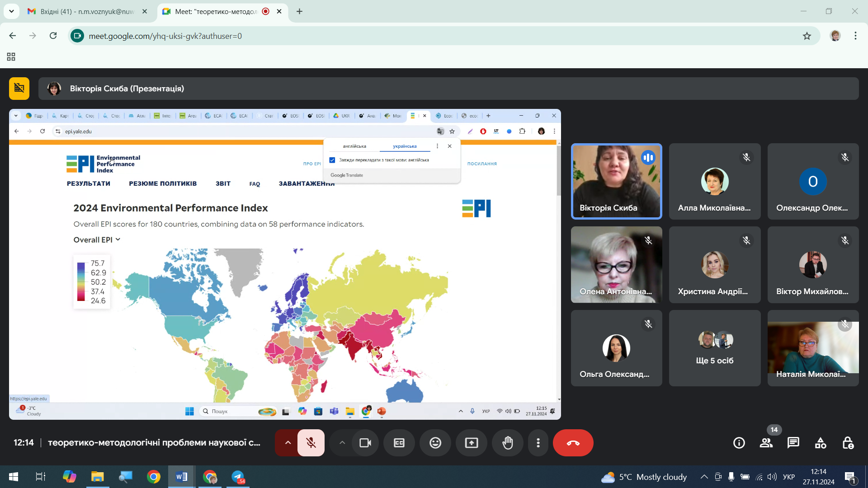868x488 pixels.
Task: Click the present screen button
Action: pyautogui.click(x=471, y=443)
